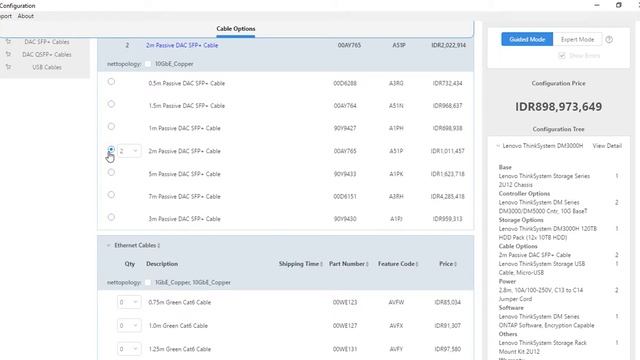
Task: Click part number 00WE127
Action: click(x=345, y=326)
